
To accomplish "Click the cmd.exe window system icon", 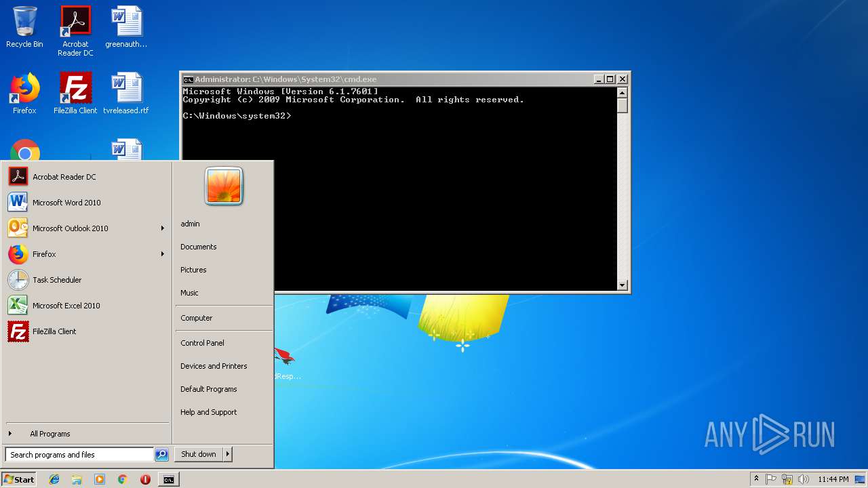I will 189,79.
